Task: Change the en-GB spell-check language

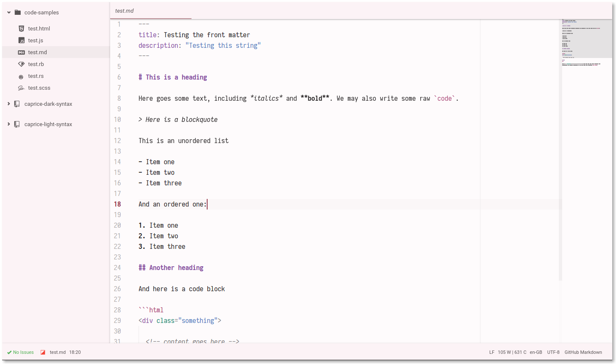Action: pos(536,352)
